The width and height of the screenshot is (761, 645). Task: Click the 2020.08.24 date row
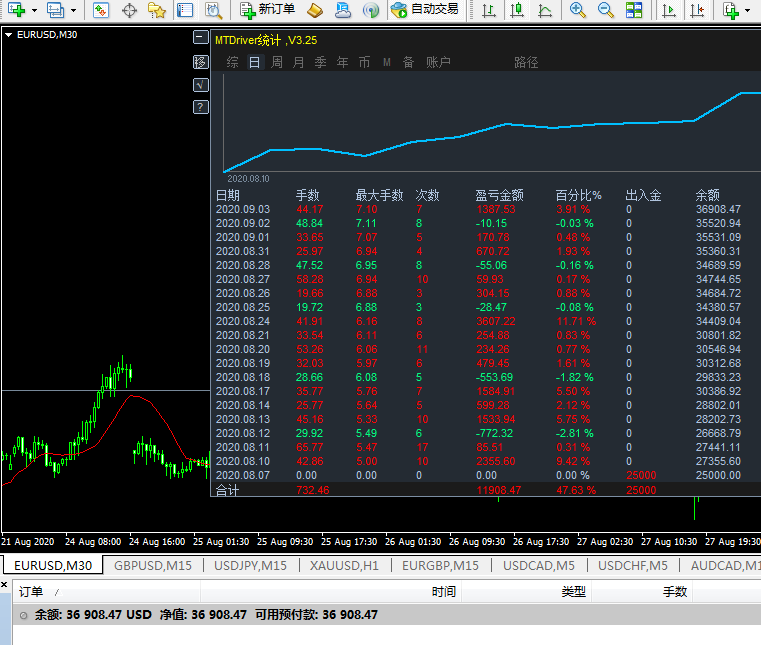coord(488,321)
